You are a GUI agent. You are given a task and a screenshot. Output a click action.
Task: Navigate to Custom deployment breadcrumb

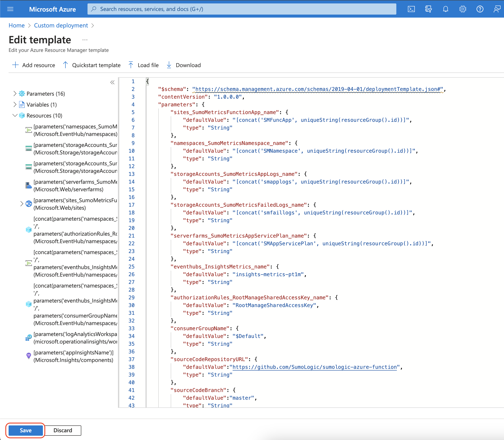61,25
